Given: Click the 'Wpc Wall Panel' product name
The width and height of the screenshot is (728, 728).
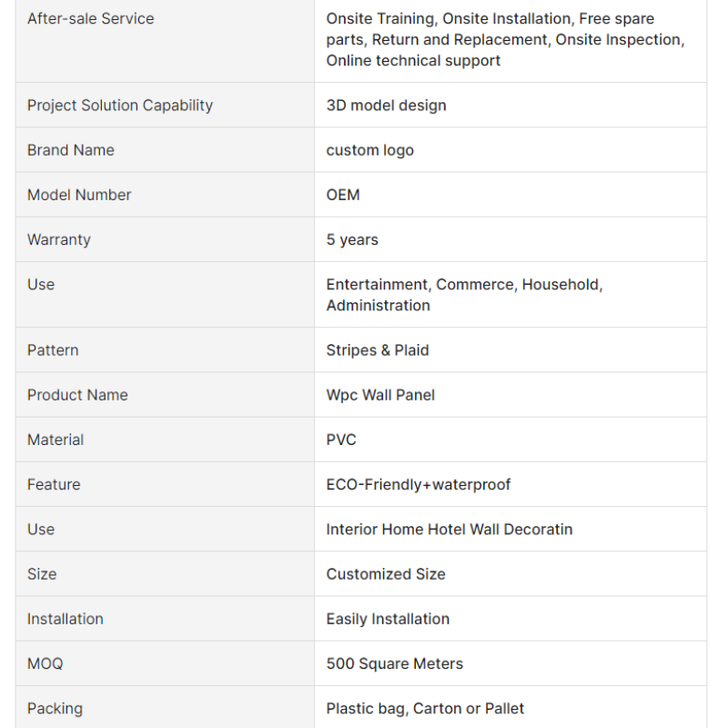Looking at the screenshot, I should click(380, 395).
